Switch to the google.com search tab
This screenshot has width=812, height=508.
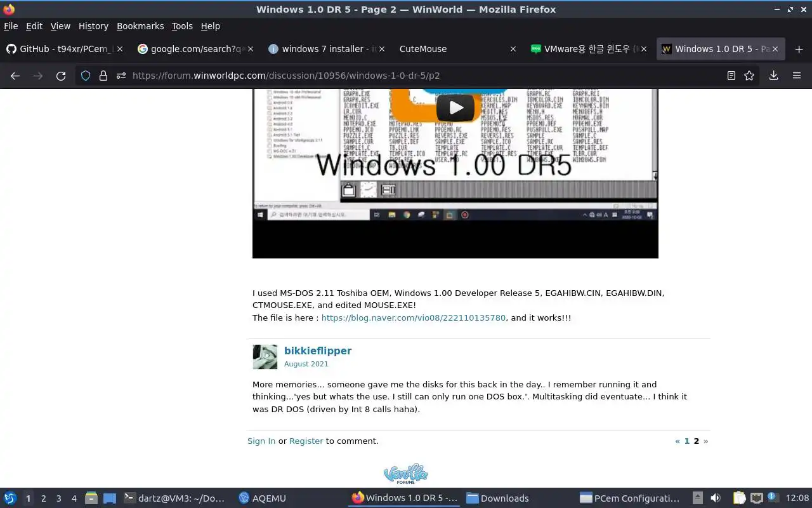coord(194,49)
